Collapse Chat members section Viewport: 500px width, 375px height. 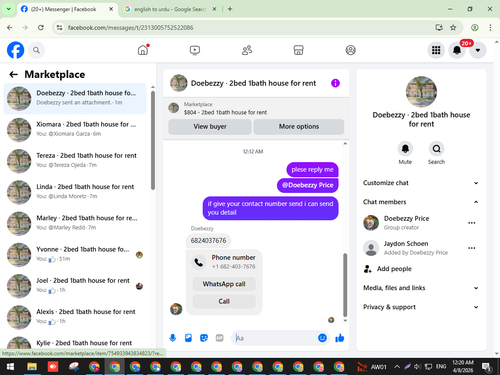[421, 202]
